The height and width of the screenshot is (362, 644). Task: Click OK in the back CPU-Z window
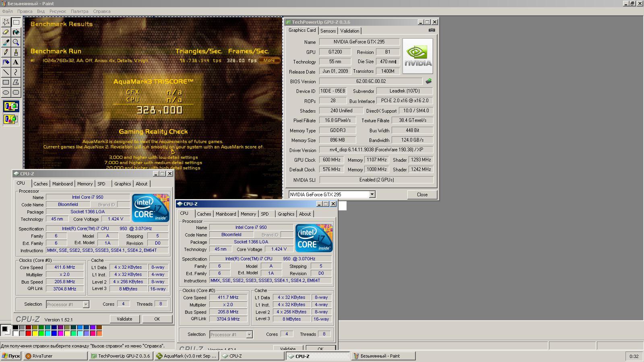click(x=157, y=319)
